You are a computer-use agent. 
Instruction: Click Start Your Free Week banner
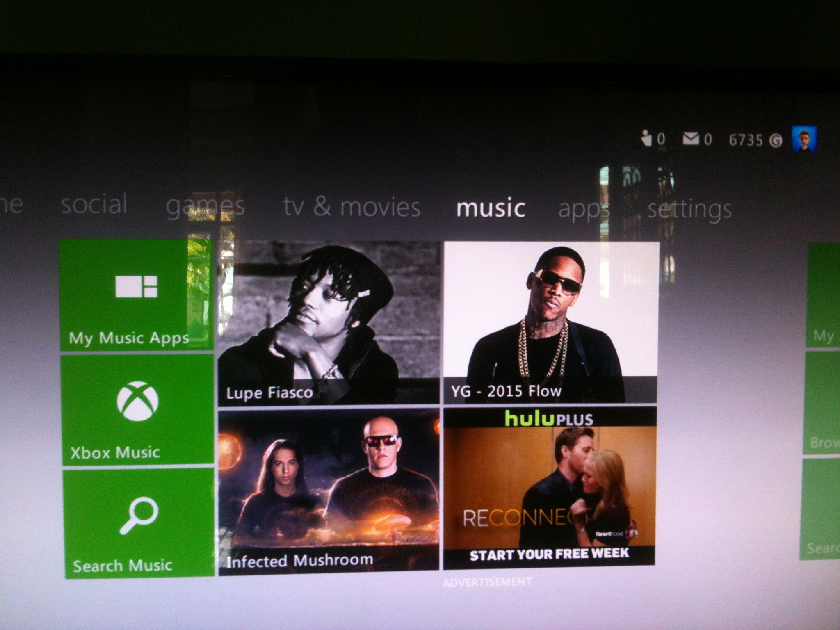click(x=549, y=555)
